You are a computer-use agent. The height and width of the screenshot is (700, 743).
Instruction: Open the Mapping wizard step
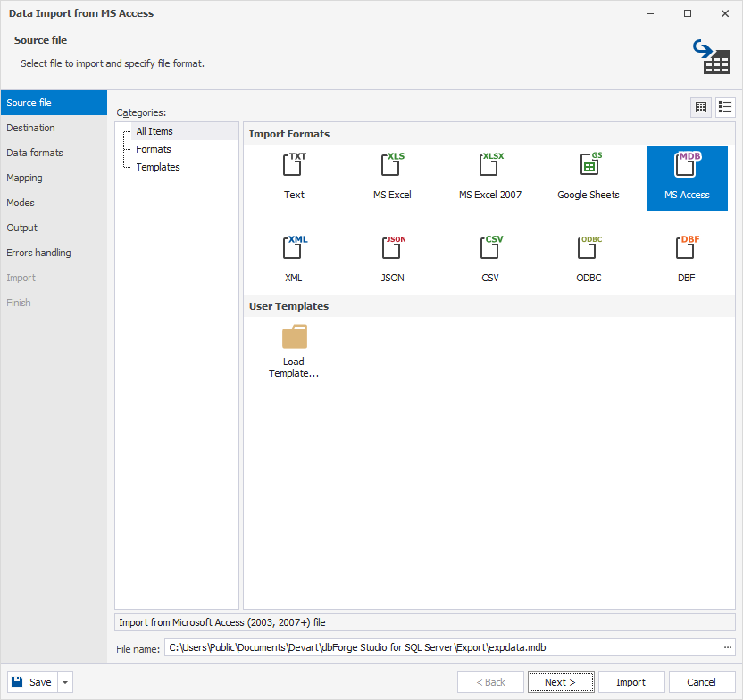pyautogui.click(x=54, y=178)
